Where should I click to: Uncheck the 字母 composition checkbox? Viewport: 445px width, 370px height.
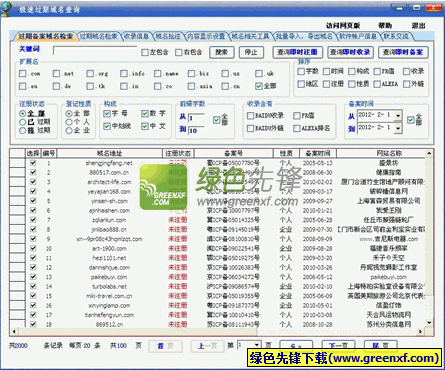pos(107,114)
